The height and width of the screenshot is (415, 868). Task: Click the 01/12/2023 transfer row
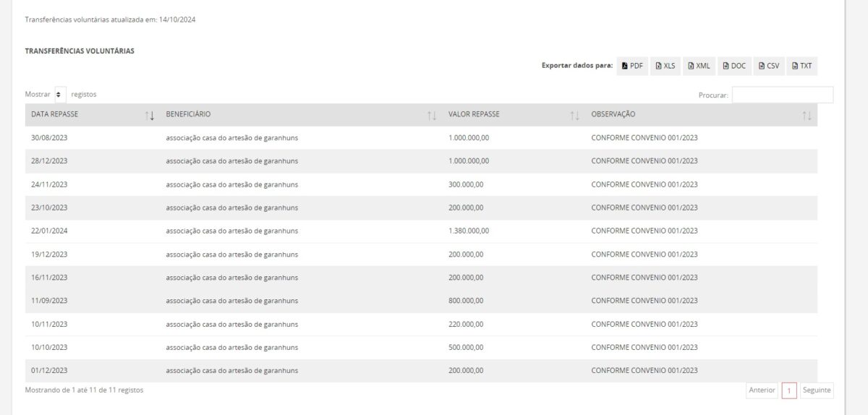(x=421, y=371)
